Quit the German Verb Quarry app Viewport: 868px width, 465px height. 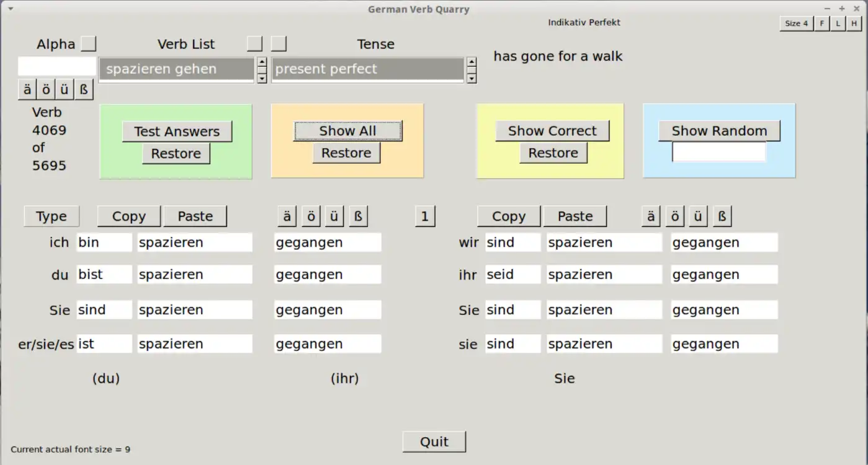[434, 441]
